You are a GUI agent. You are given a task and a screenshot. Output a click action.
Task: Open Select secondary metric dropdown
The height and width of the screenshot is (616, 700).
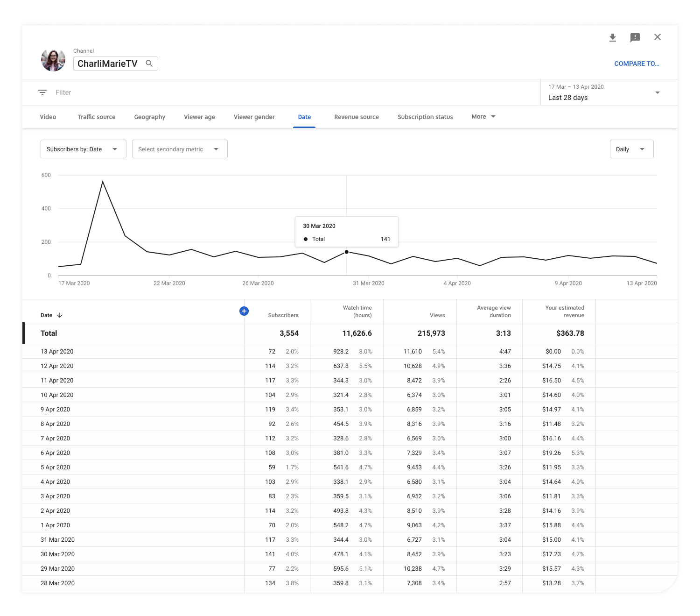180,149
